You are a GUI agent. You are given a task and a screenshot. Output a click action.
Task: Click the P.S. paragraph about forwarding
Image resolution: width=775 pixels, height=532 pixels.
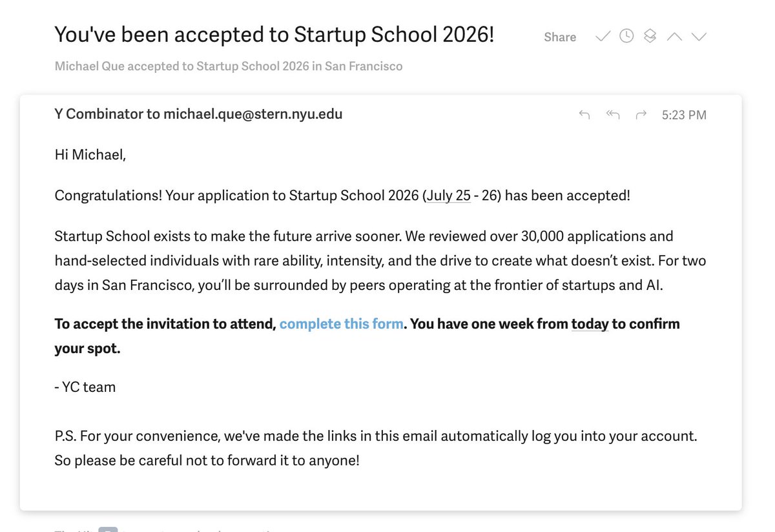coord(376,448)
